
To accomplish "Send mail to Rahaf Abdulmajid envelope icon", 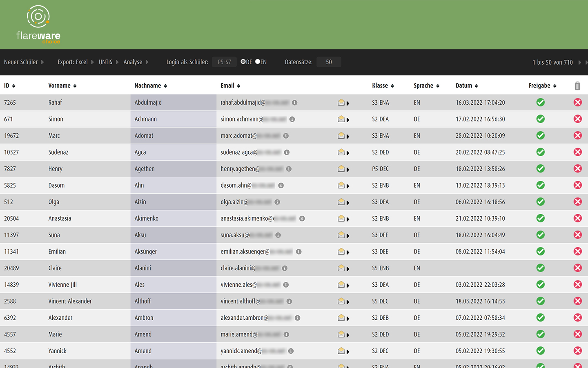I will 341,102.
